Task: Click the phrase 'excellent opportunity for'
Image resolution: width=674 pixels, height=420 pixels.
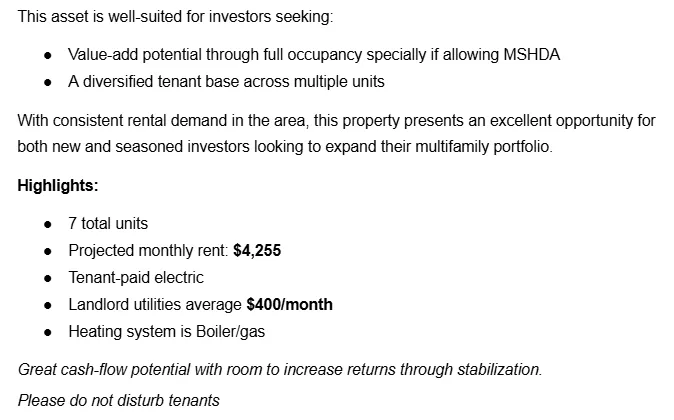Action: (572, 120)
